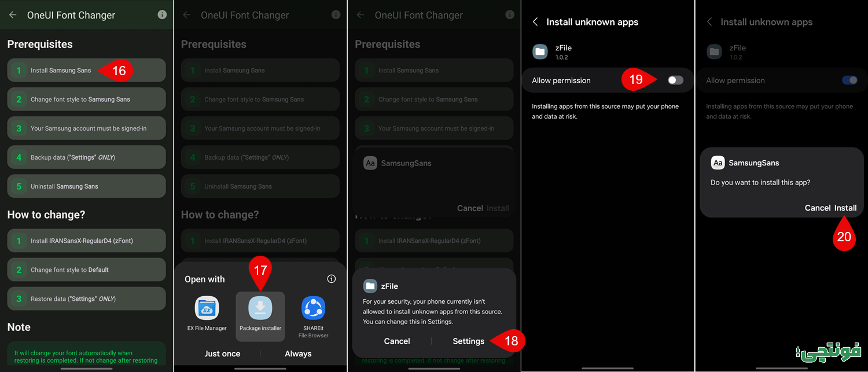868x372 pixels.
Task: Tap the dimmed back chevron on the Install unknown apps screen
Action: click(709, 22)
